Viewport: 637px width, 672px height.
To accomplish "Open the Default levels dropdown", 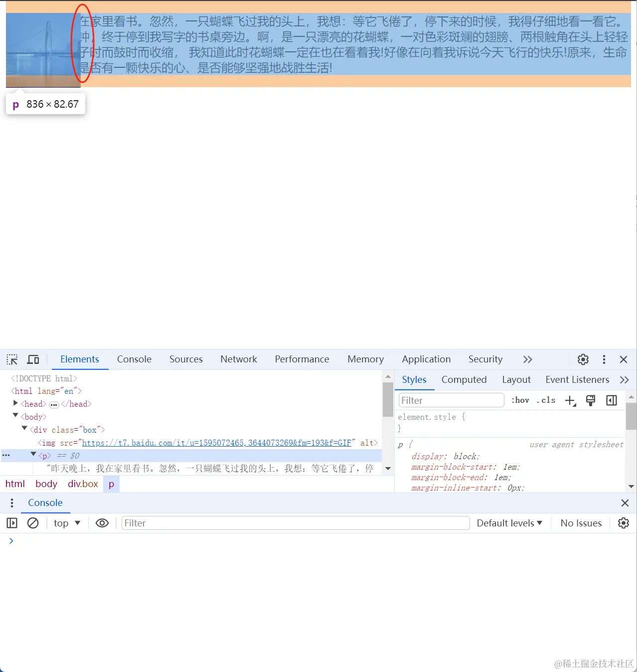I will pos(509,523).
